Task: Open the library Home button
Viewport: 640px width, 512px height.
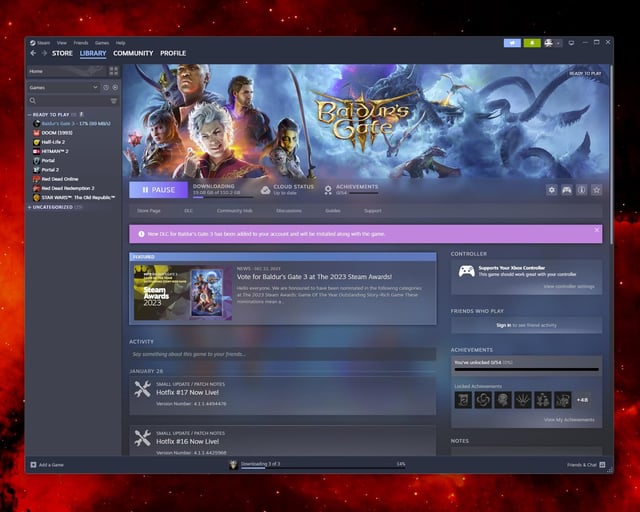Action: pyautogui.click(x=66, y=71)
